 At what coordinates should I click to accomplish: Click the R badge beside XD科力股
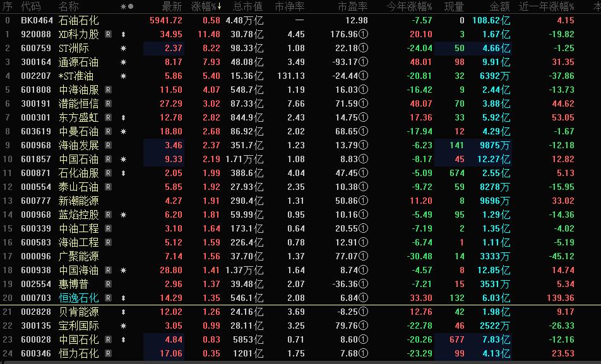tap(108, 35)
